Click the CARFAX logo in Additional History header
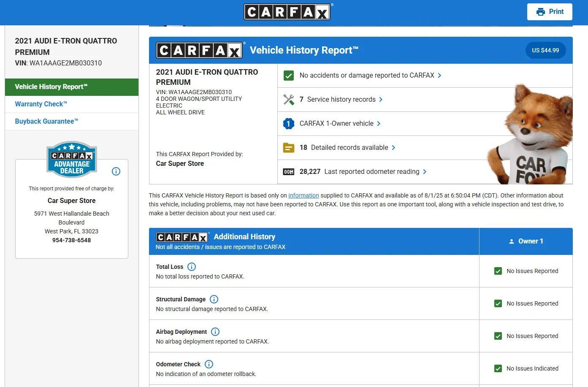Viewport: 588px width, 387px height. [x=182, y=237]
